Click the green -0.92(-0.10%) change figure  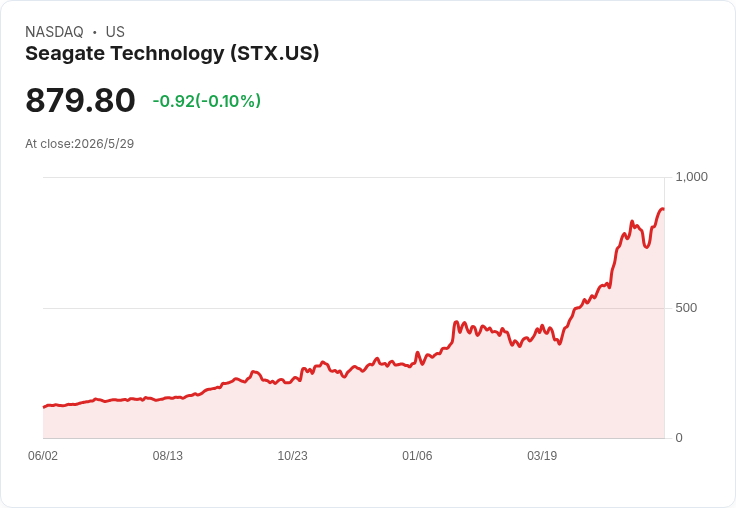coord(207,101)
